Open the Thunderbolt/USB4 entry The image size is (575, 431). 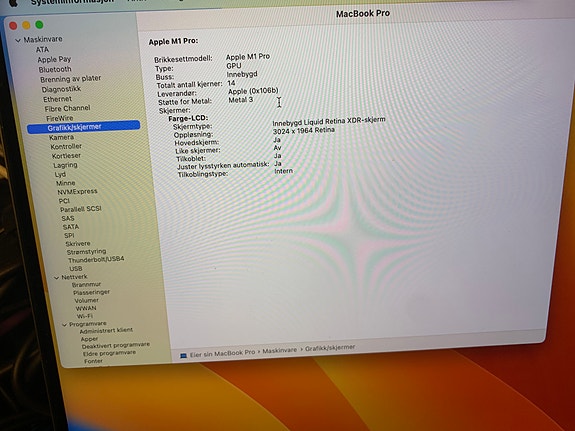click(96, 259)
